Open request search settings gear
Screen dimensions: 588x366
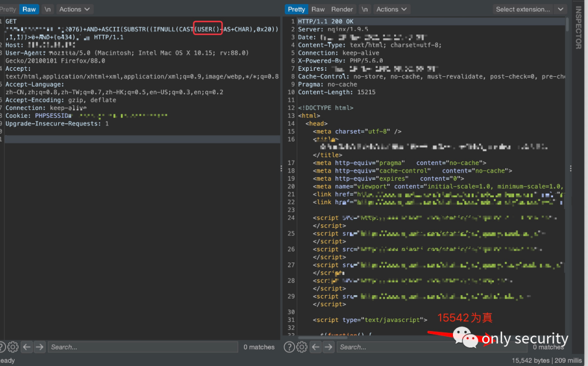[x=13, y=347]
